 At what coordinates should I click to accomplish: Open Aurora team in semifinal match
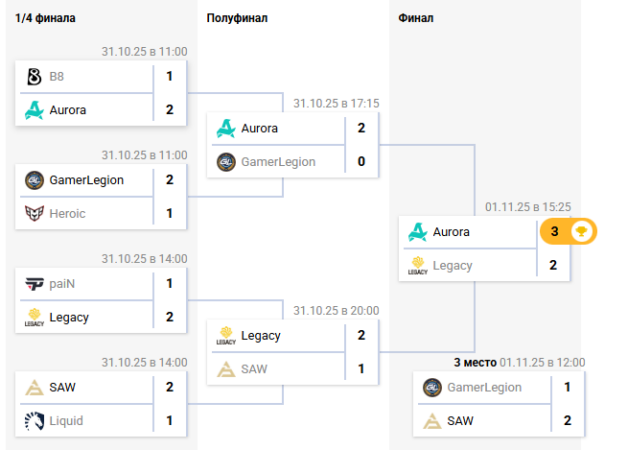coord(259,128)
